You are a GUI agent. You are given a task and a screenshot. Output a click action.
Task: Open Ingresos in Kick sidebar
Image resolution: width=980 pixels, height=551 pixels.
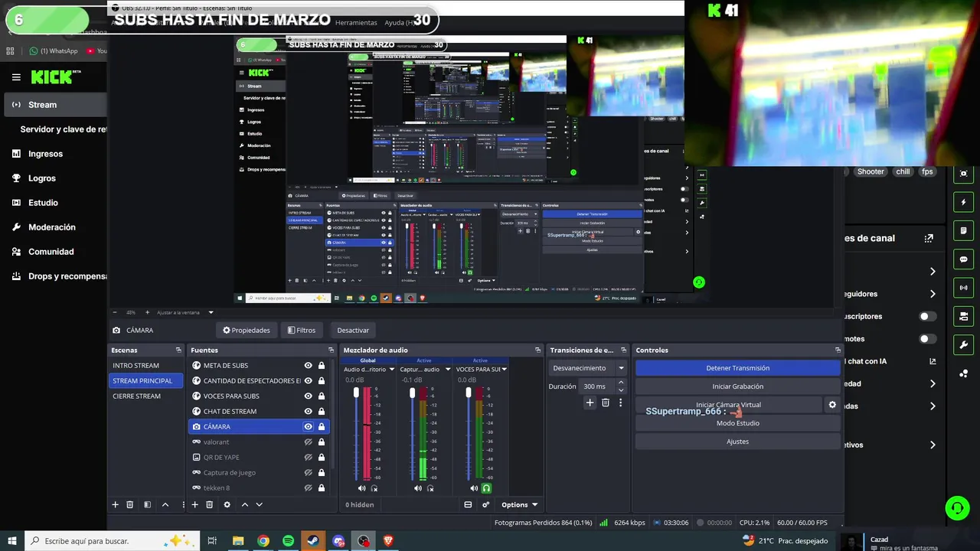pyautogui.click(x=45, y=154)
